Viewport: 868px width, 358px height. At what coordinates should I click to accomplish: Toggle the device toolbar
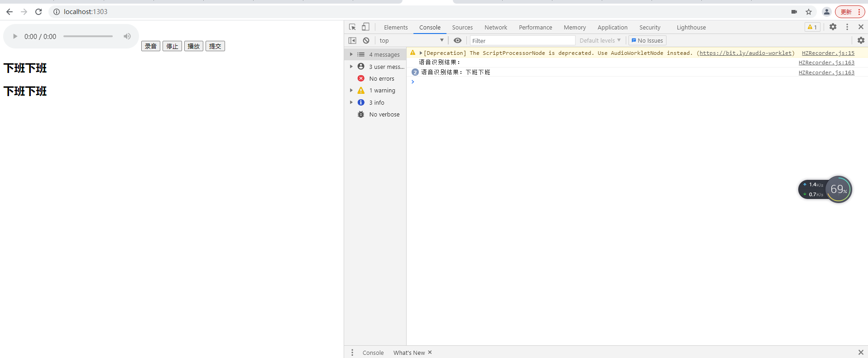[x=365, y=27]
